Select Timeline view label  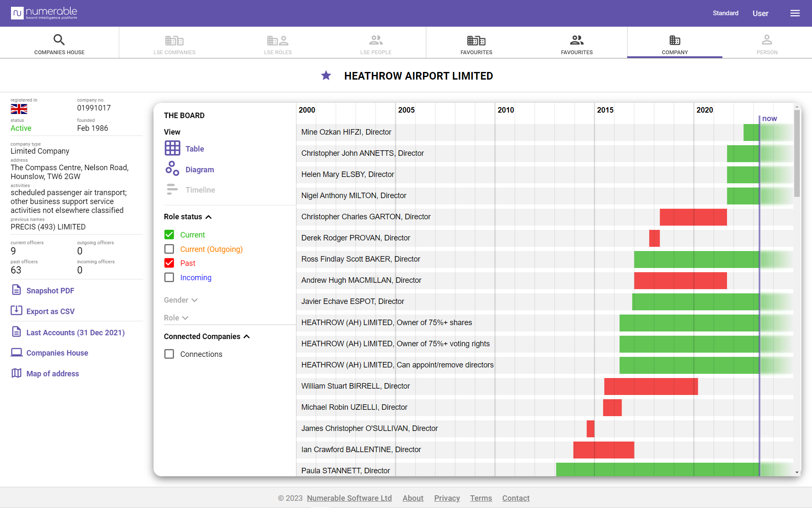click(200, 190)
